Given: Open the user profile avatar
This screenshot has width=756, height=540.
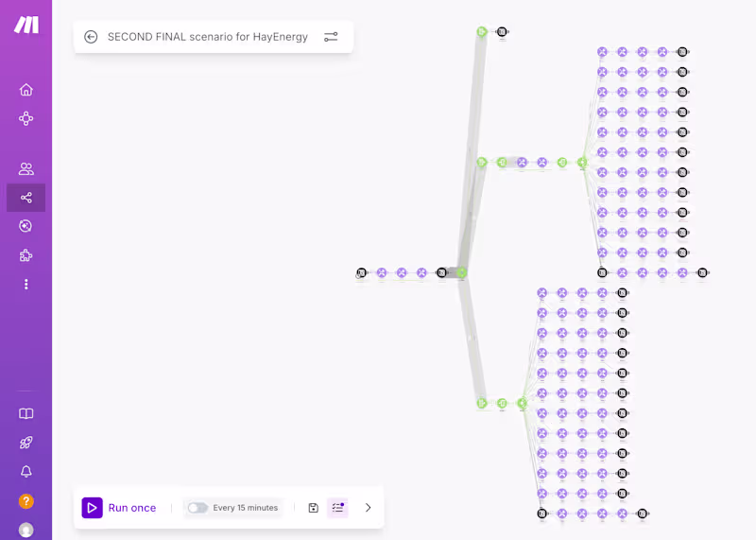Looking at the screenshot, I should pos(26,531).
